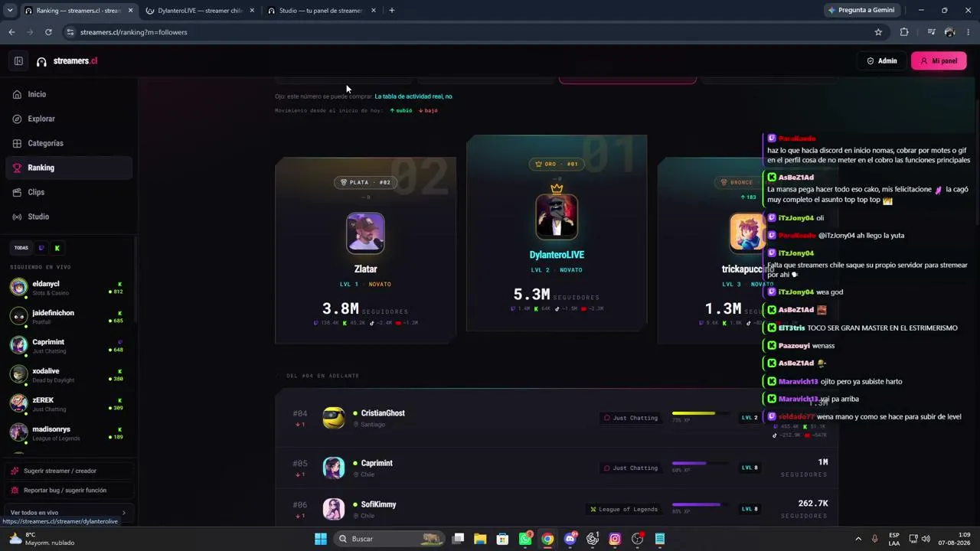Viewport: 980px width, 551px height.
Task: Open Instagram from the taskbar
Action: (615, 539)
